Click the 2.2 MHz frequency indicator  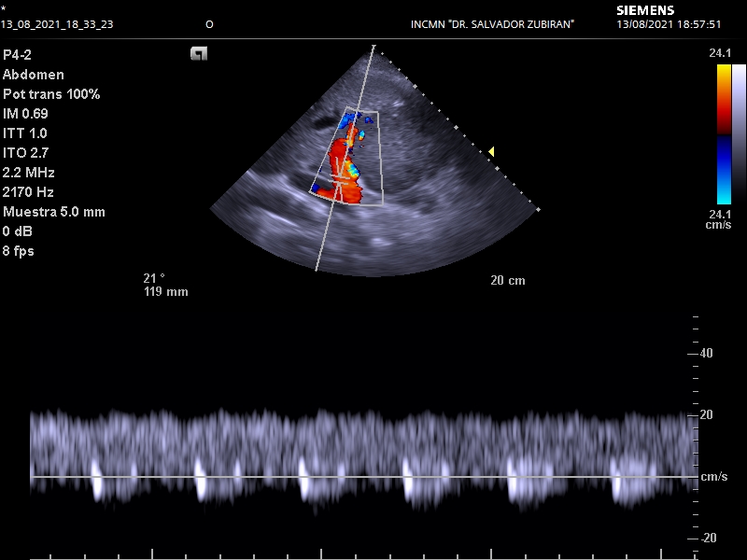click(29, 173)
